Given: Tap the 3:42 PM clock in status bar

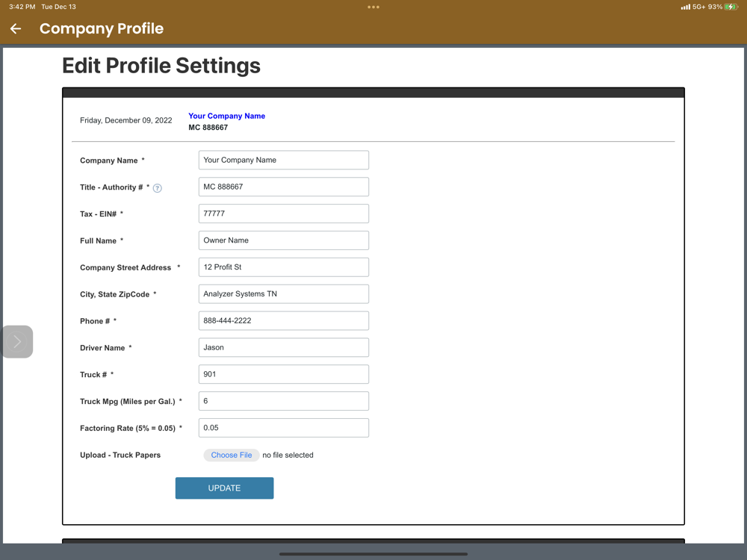Looking at the screenshot, I should point(22,7).
